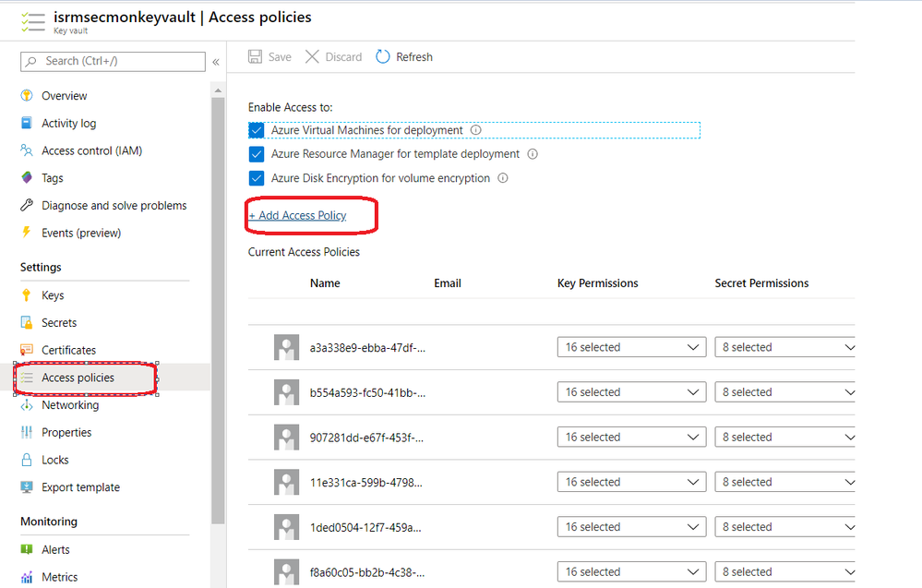The image size is (922, 588).
Task: Open Key Permissions dropdown for a3a338e9-ebba-47df
Action: click(631, 347)
